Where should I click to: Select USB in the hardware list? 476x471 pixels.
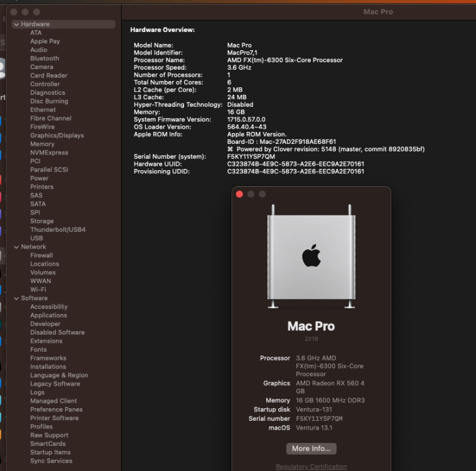coord(36,238)
